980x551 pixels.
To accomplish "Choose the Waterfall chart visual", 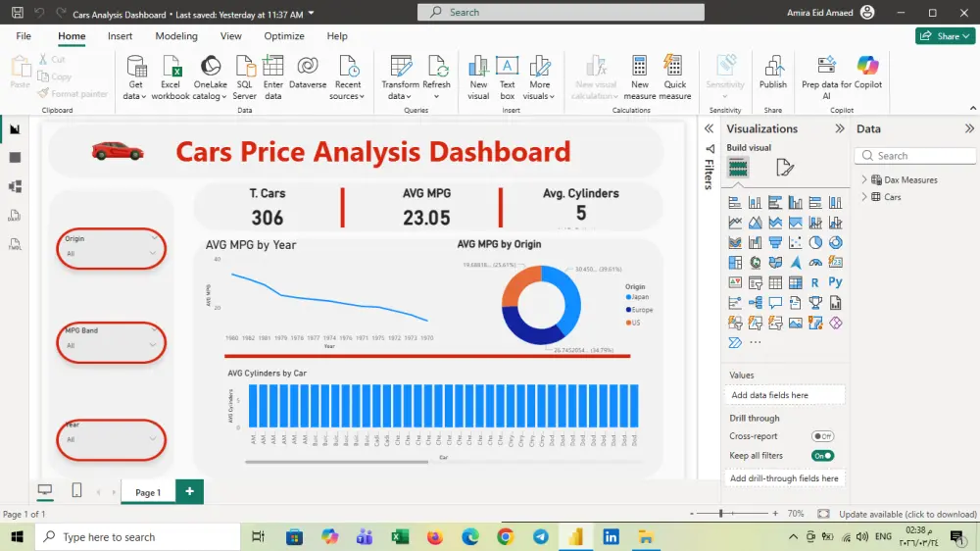I will 755,243.
